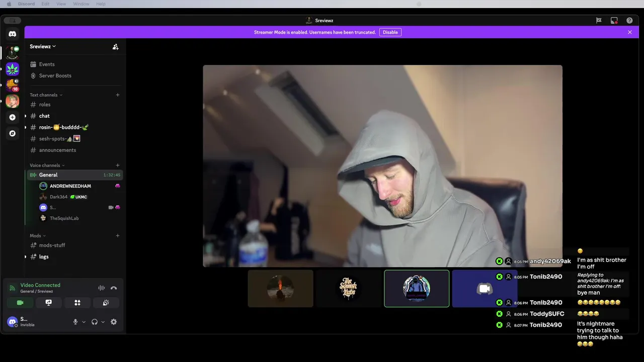Open User Settings gear icon
This screenshot has height=362, width=644.
tap(114, 322)
